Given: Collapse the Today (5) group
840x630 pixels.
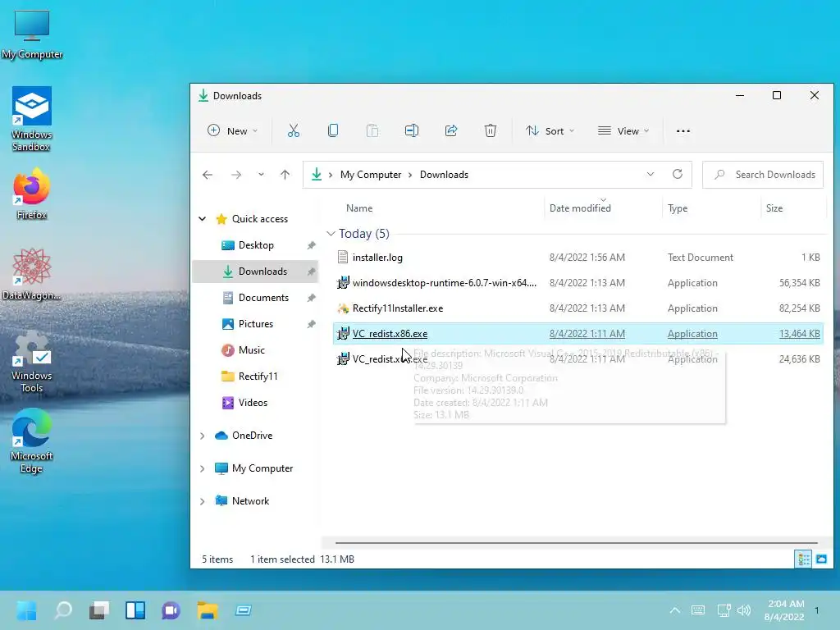Looking at the screenshot, I should (331, 234).
